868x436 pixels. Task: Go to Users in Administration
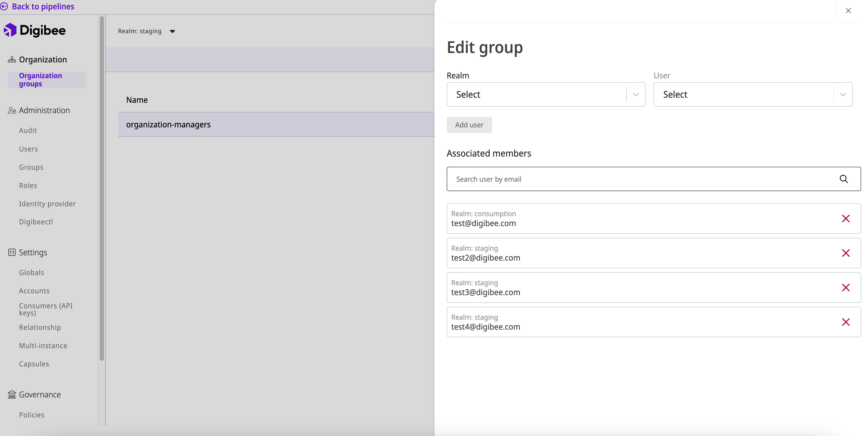[x=28, y=149]
